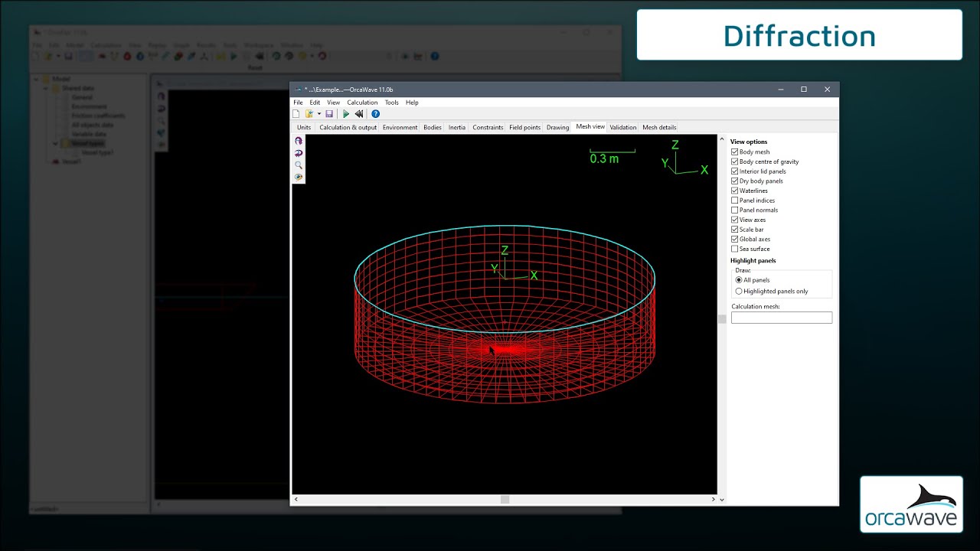980x551 pixels.
Task: Switch to the Calculation & output tab
Action: pos(348,128)
